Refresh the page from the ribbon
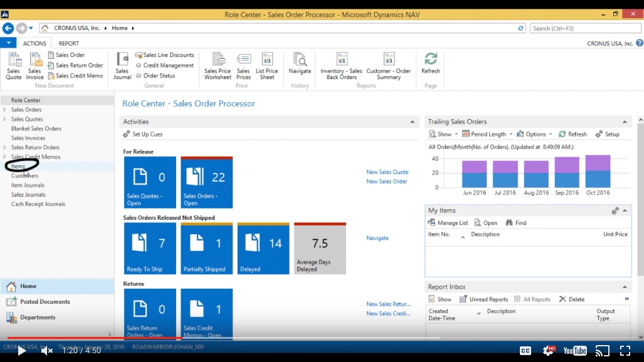This screenshot has width=644, height=362. tap(430, 64)
